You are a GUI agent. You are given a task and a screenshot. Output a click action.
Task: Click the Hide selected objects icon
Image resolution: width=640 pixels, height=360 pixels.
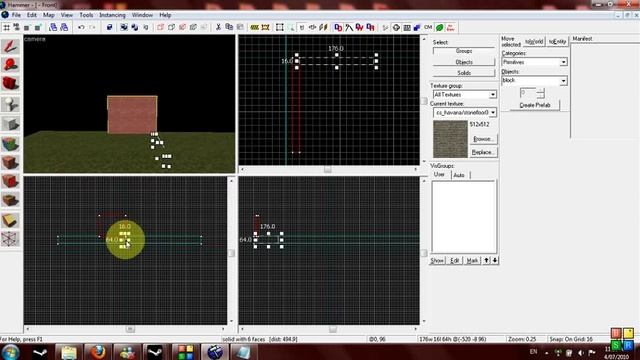[160, 27]
